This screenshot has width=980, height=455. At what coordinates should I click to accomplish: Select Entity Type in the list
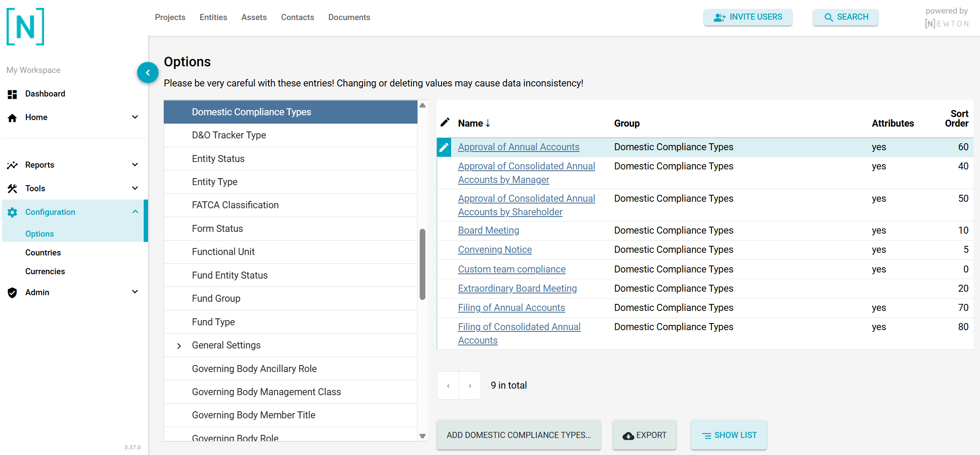coord(290,182)
